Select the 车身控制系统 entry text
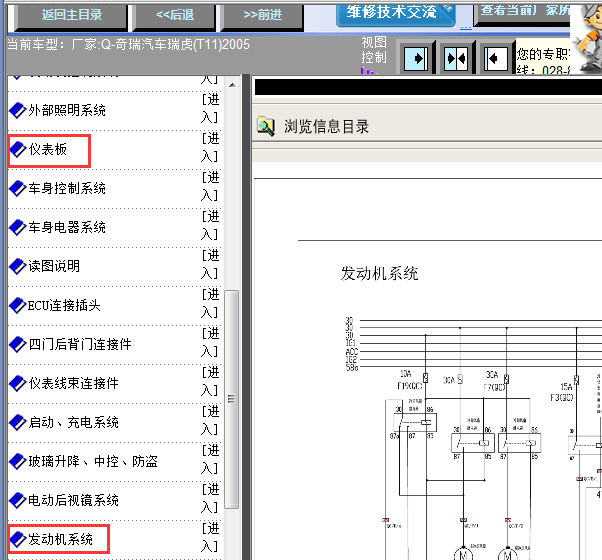The width and height of the screenshot is (602, 560). [67, 188]
